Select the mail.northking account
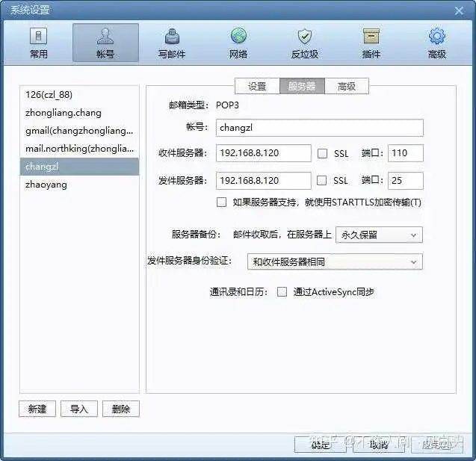Image resolution: width=476 pixels, height=461 pixels. pyautogui.click(x=79, y=149)
